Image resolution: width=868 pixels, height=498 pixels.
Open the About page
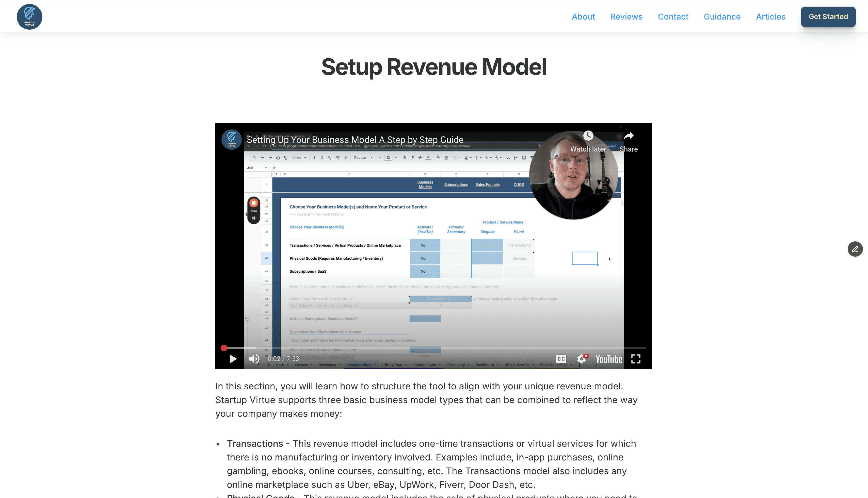coord(583,17)
